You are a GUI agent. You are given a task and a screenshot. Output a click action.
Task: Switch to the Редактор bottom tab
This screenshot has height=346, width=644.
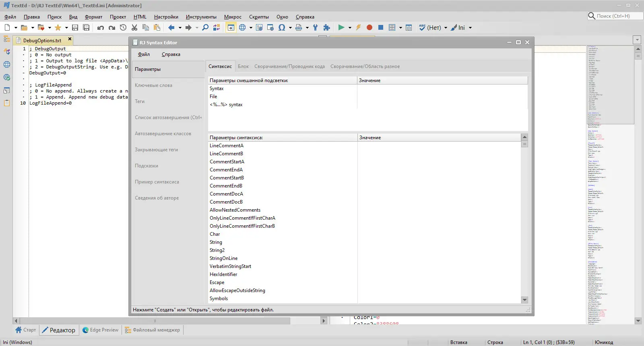point(59,330)
